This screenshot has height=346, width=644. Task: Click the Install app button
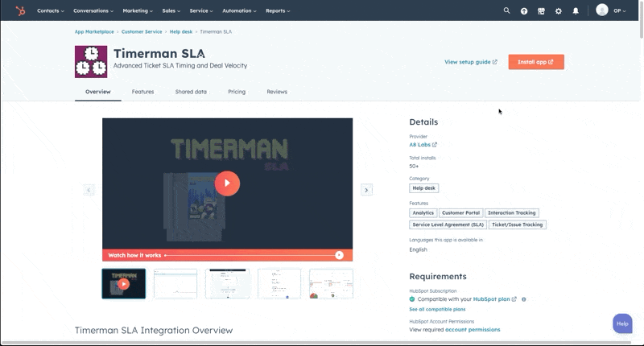(536, 62)
